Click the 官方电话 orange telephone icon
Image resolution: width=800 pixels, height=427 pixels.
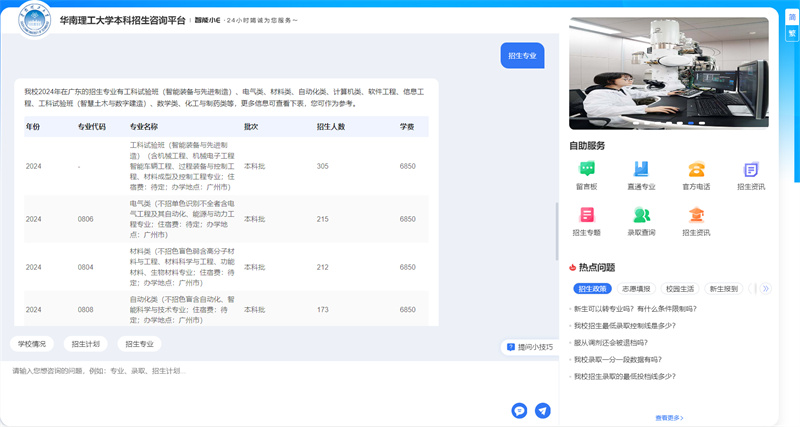point(696,169)
